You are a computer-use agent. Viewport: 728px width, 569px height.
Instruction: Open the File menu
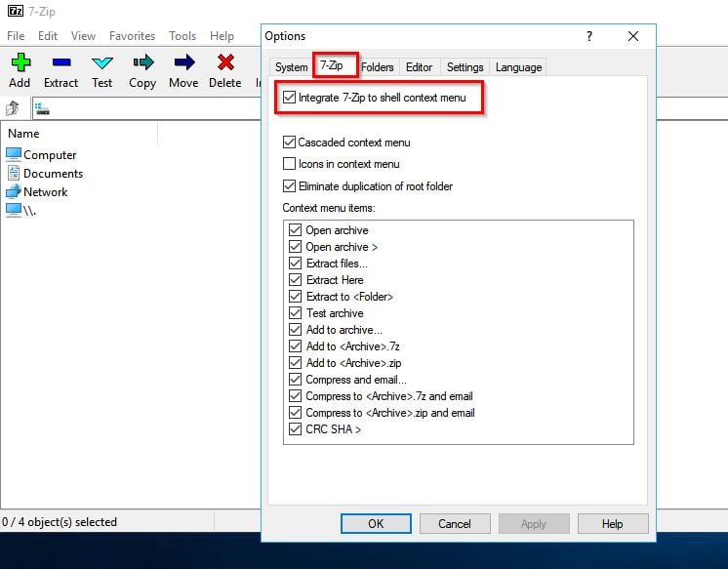(16, 36)
